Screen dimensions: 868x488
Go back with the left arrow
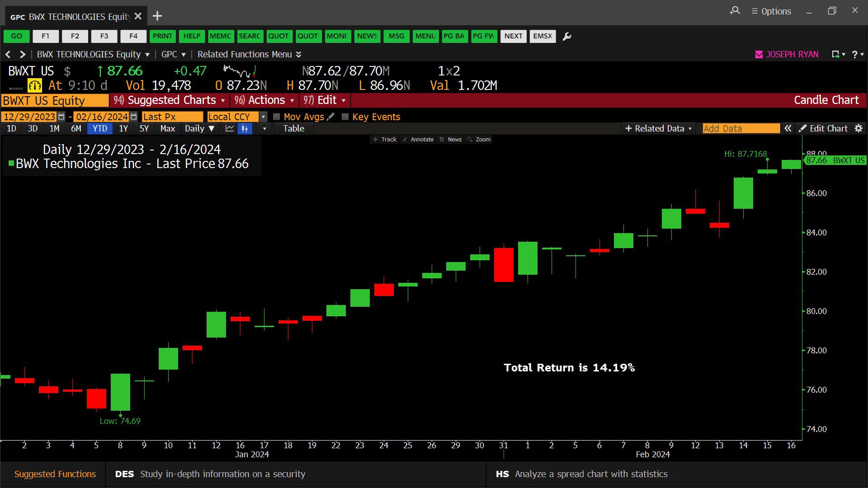click(8, 54)
